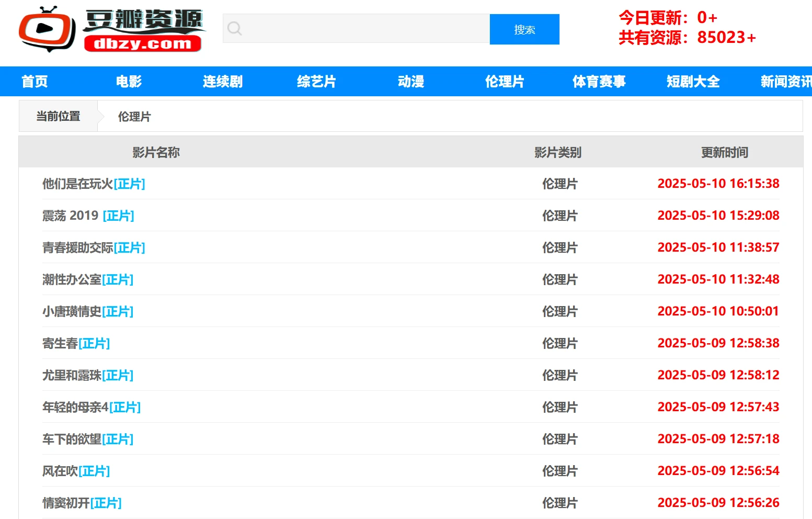Open 体育赛事 from the navigation bar
This screenshot has height=519, width=812.
click(x=599, y=82)
